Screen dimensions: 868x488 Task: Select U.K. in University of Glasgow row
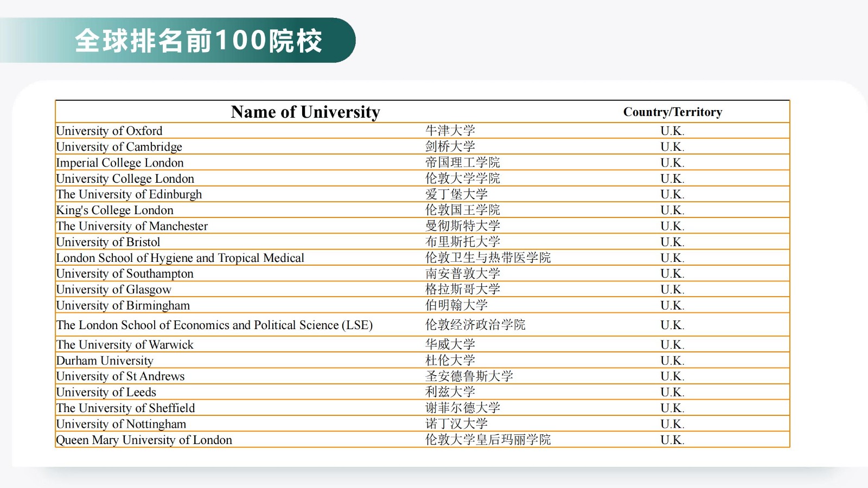(x=672, y=290)
